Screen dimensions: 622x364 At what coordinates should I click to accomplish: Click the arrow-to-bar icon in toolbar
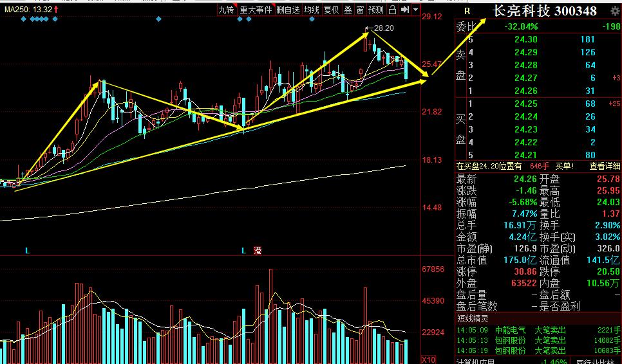[x=405, y=10]
